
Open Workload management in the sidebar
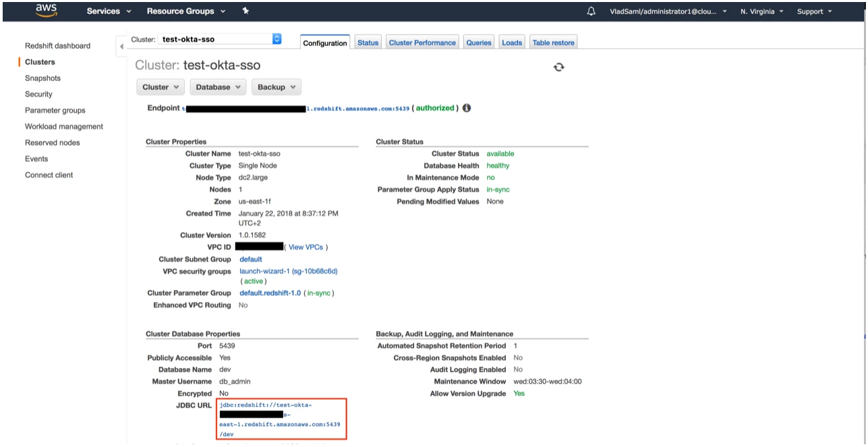pos(64,127)
